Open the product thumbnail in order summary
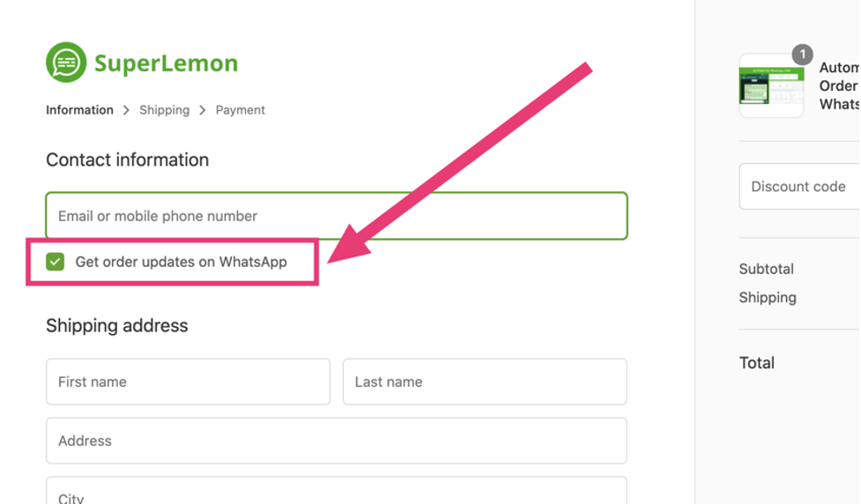861x504 pixels. click(x=771, y=85)
